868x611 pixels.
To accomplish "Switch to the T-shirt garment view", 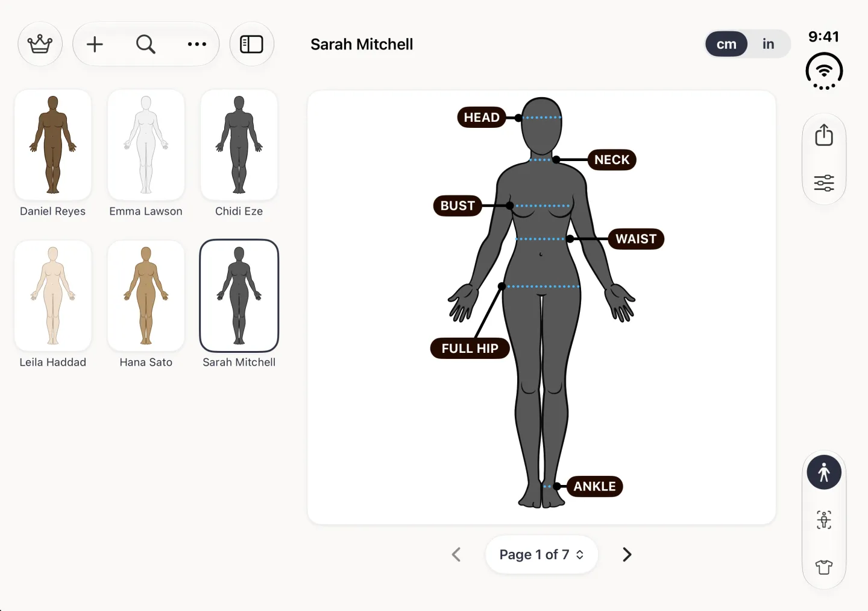I will [824, 567].
